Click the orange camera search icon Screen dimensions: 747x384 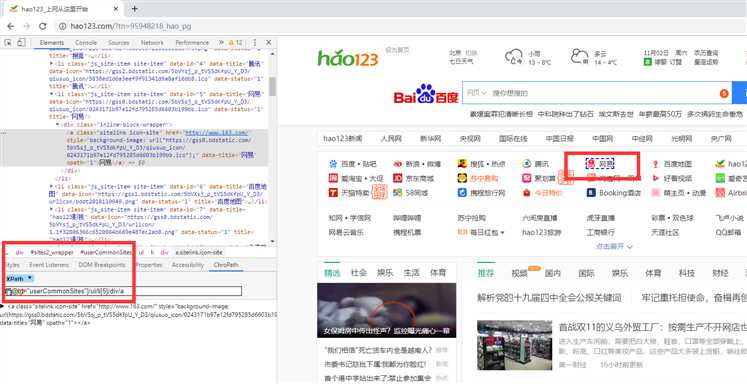tap(725, 93)
